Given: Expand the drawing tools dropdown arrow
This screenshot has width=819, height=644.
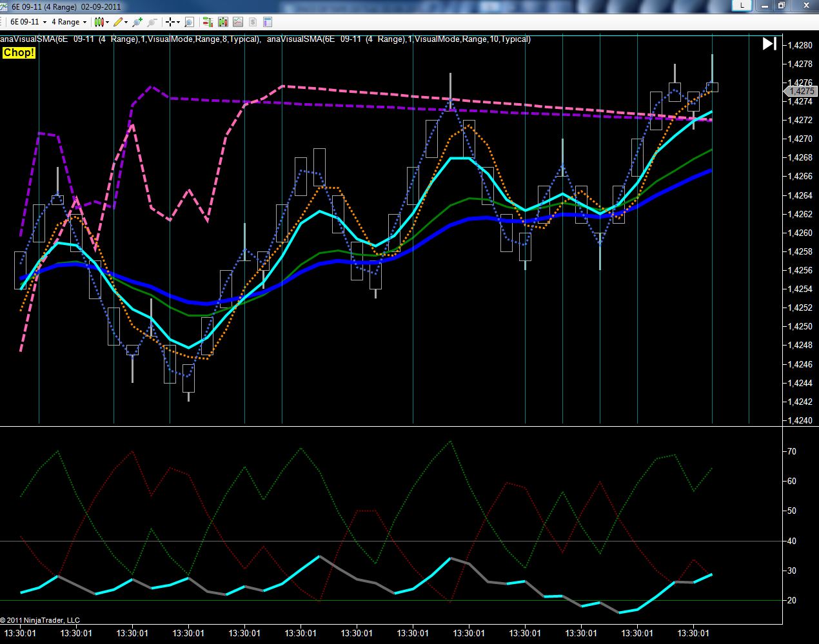Looking at the screenshot, I should click(126, 22).
